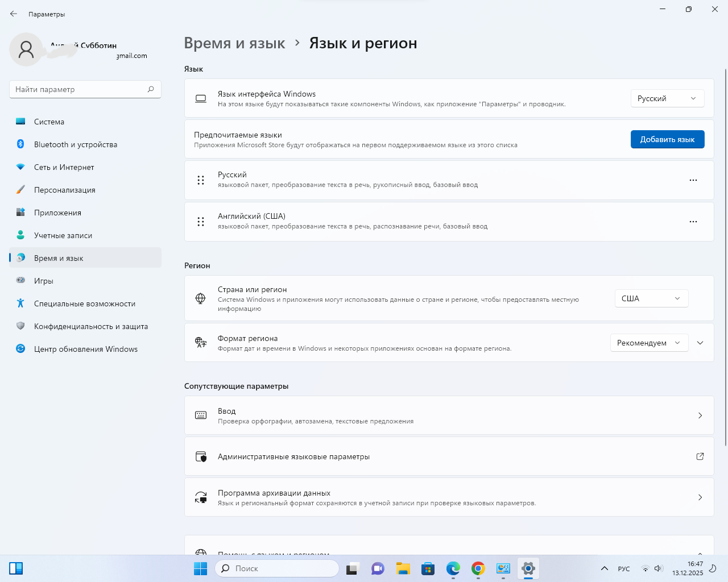Open more options for Английский (США)
Viewport: 728px width, 582px height.
pyautogui.click(x=693, y=222)
